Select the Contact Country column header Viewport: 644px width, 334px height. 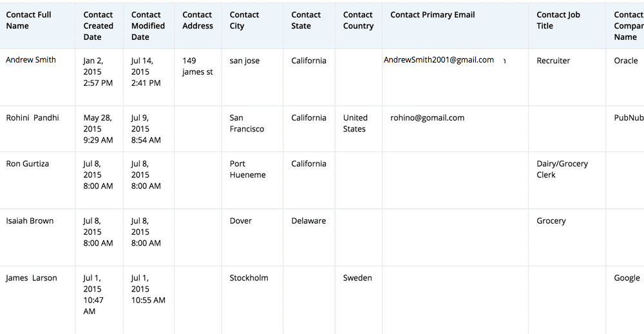(358, 20)
